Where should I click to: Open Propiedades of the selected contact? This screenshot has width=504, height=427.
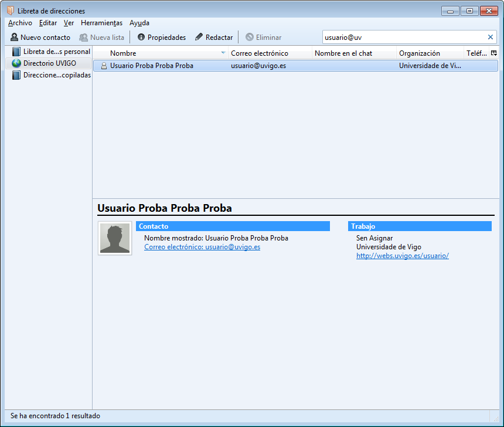[162, 38]
